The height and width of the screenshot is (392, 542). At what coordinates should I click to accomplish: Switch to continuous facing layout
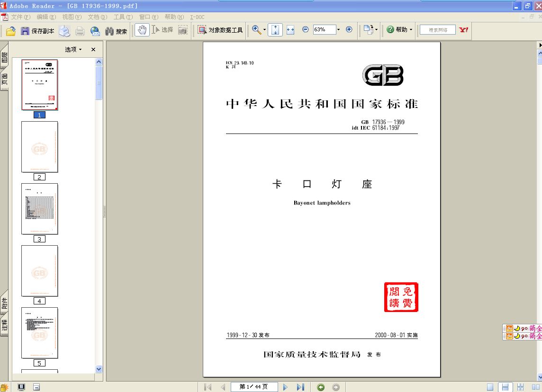[x=520, y=387]
